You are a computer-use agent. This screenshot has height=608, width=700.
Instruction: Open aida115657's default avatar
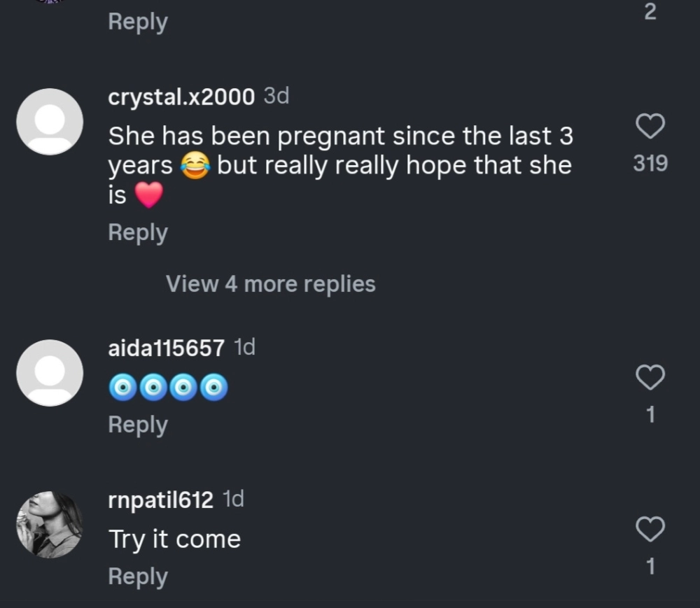pyautogui.click(x=50, y=373)
